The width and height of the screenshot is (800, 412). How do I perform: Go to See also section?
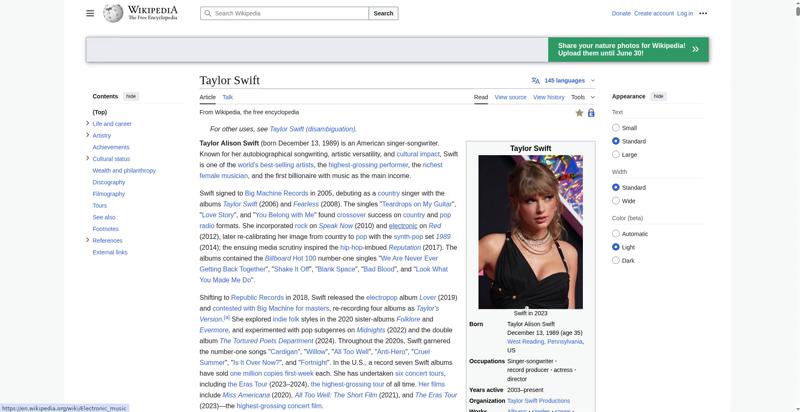click(104, 217)
